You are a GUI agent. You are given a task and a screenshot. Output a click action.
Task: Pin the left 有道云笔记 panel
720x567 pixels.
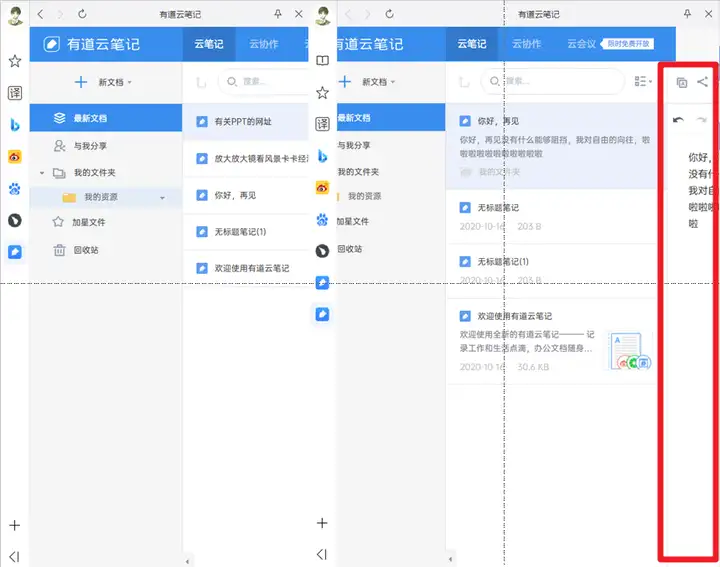coord(278,14)
